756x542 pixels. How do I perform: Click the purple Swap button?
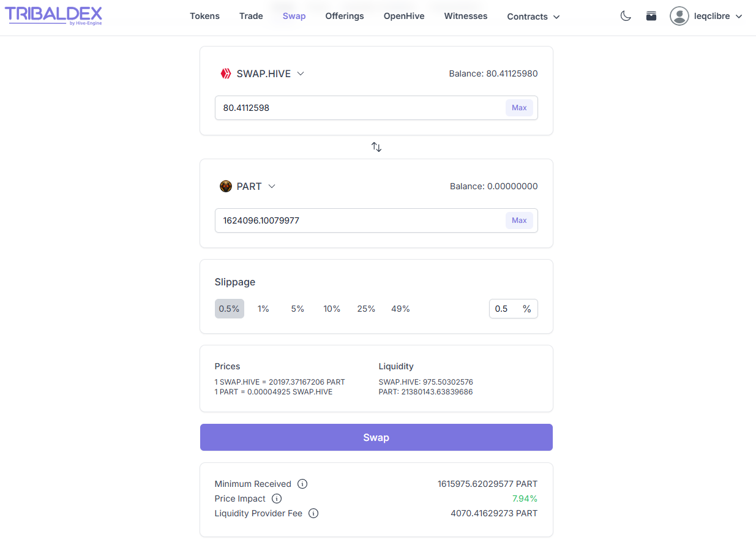(376, 437)
